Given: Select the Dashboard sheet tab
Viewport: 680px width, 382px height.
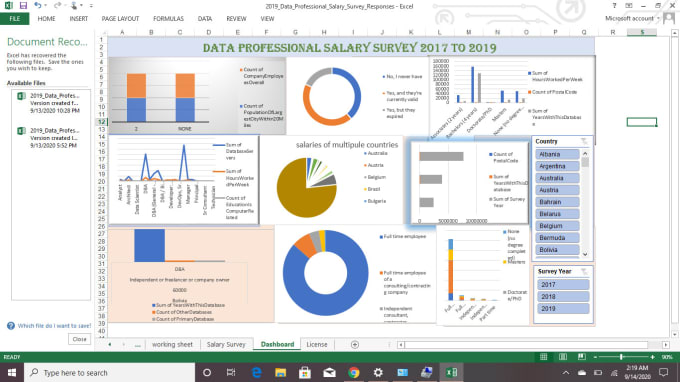Looking at the screenshot, I should tap(278, 344).
